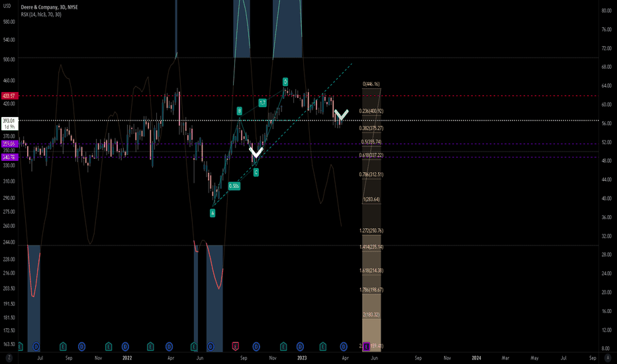This screenshot has height=364, width=617.
Task: Click the 1.618(214.38) Fibonacci label
Action: pos(371,271)
